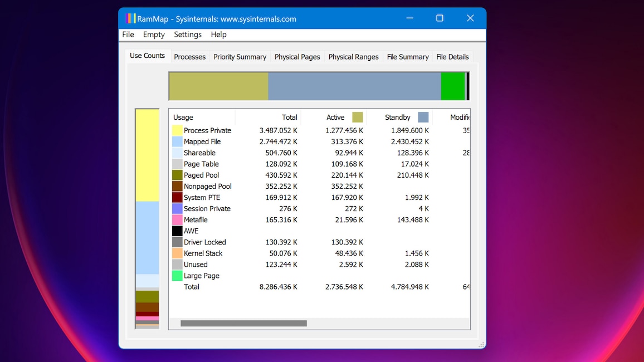Select the Use Counts tab
Image resolution: width=644 pixels, height=362 pixels.
click(x=147, y=55)
